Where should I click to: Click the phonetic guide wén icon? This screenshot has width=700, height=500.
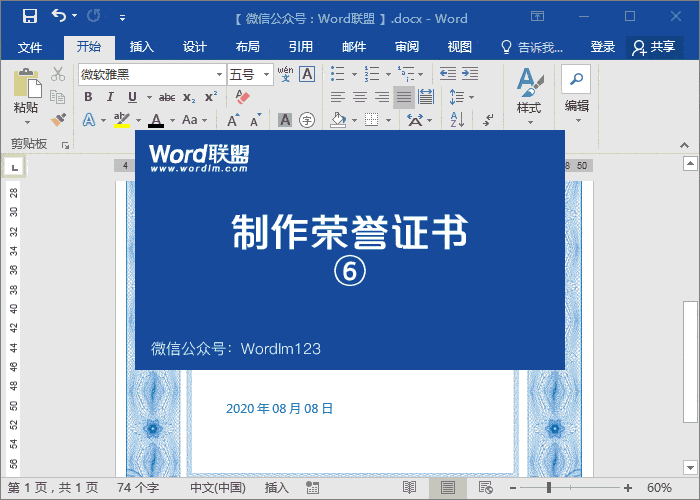285,74
